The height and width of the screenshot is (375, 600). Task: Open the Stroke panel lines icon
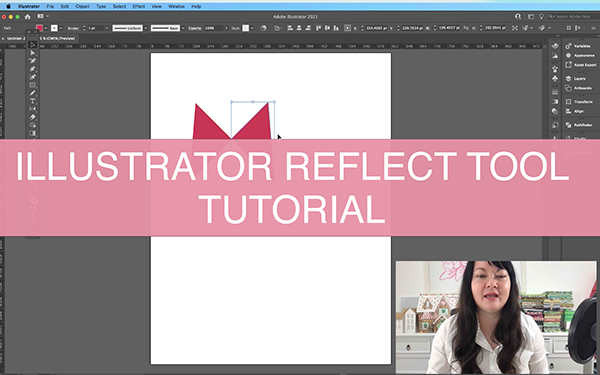(555, 92)
